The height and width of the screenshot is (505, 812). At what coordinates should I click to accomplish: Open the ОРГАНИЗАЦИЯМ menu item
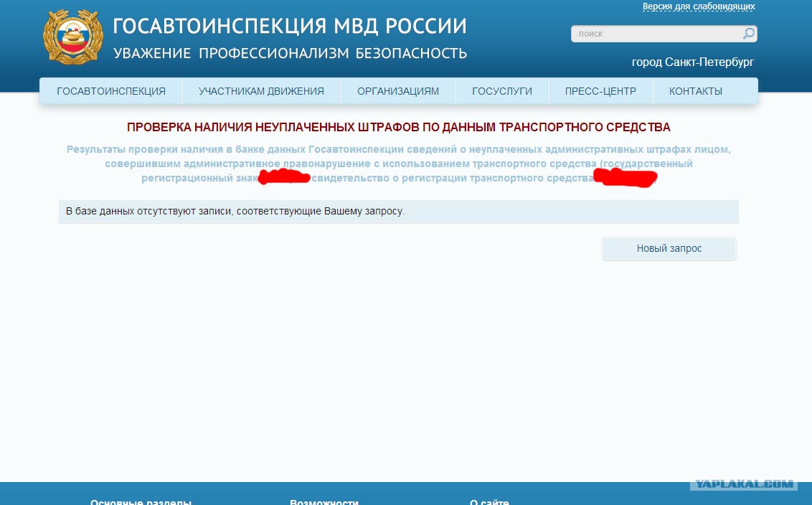pos(397,91)
